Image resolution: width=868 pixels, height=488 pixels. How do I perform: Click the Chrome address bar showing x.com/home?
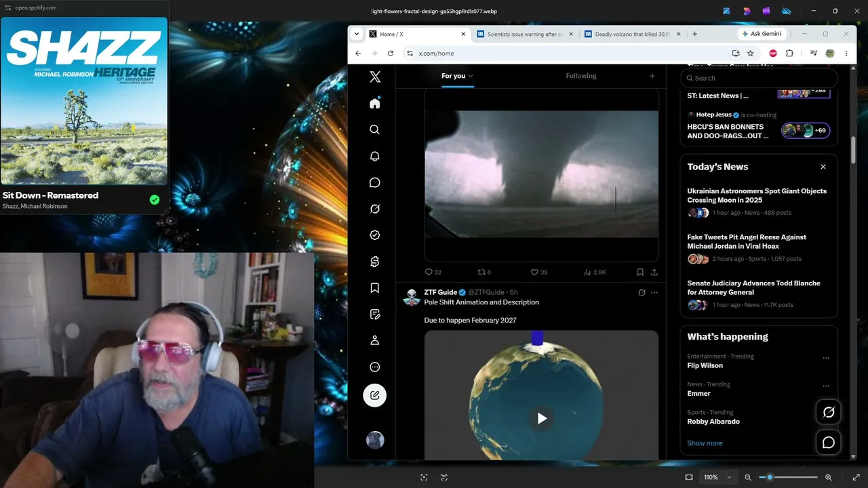point(566,54)
